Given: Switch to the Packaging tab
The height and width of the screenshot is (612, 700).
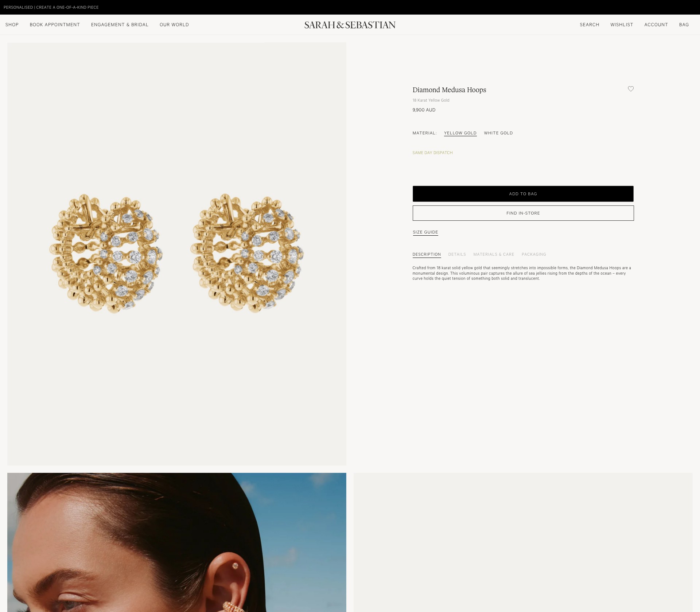Looking at the screenshot, I should (534, 254).
